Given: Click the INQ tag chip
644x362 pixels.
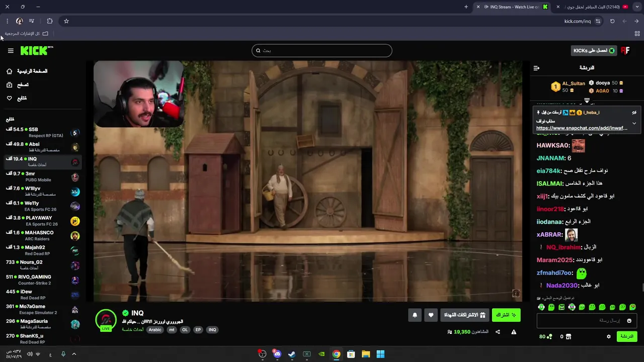Looking at the screenshot, I should (x=212, y=330).
